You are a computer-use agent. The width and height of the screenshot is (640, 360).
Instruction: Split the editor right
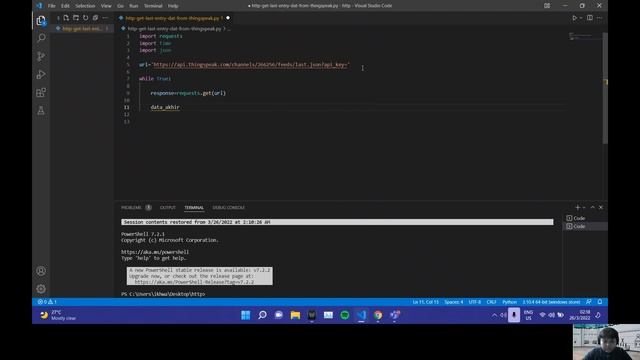[x=590, y=18]
